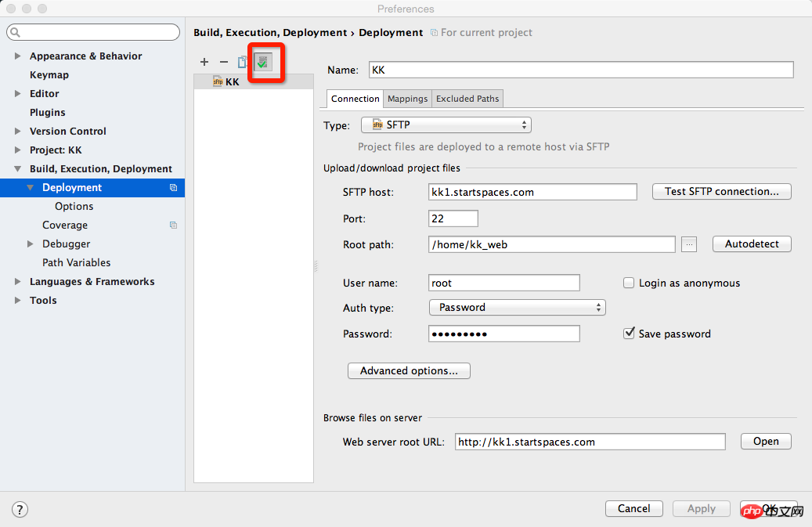The width and height of the screenshot is (812, 527).
Task: Open the help question mark button
Action: pos(20,510)
